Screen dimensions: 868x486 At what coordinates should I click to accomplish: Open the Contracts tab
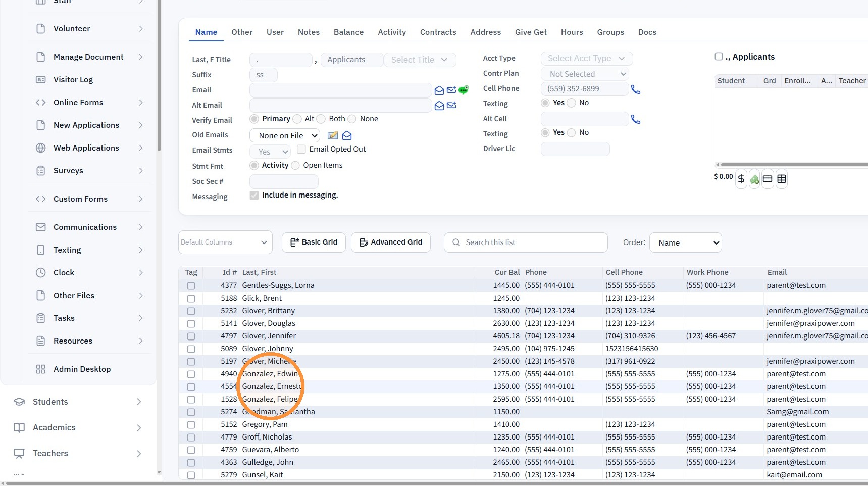click(x=438, y=32)
